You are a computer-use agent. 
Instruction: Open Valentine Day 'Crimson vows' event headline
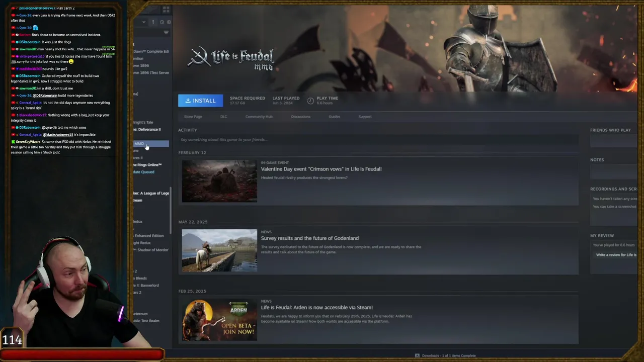tap(321, 169)
